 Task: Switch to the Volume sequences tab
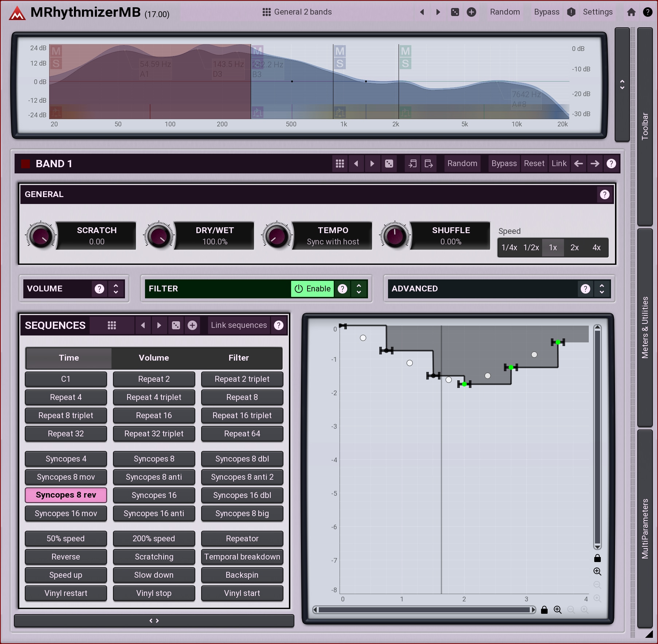154,358
